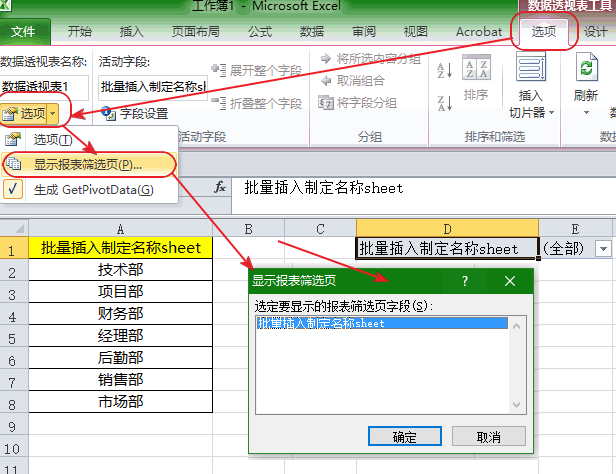Click the 取消 (Cancel) button

487,437
